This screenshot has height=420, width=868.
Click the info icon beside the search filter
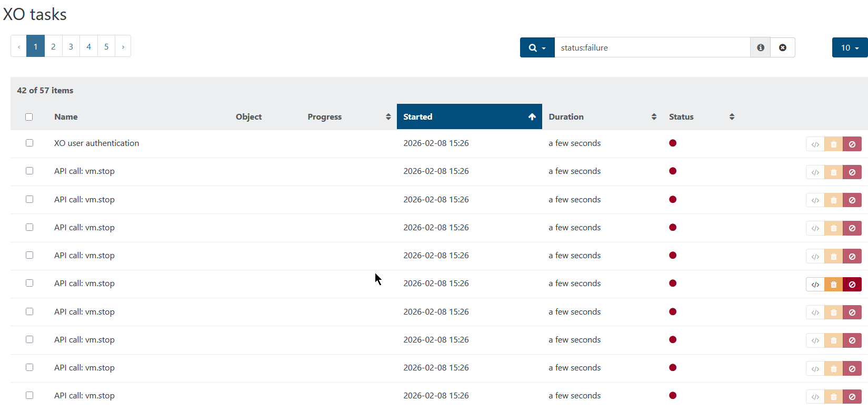(760, 47)
